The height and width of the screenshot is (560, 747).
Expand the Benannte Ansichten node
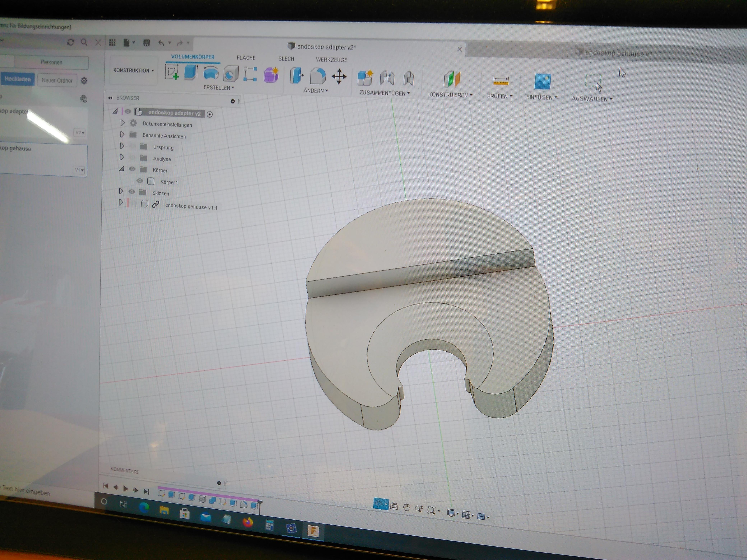[122, 134]
